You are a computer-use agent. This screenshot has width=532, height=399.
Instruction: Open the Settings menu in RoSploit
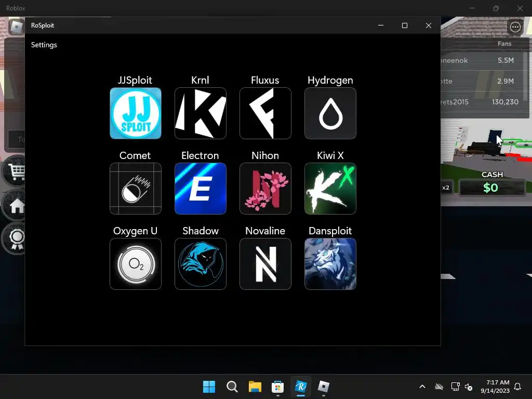(44, 45)
